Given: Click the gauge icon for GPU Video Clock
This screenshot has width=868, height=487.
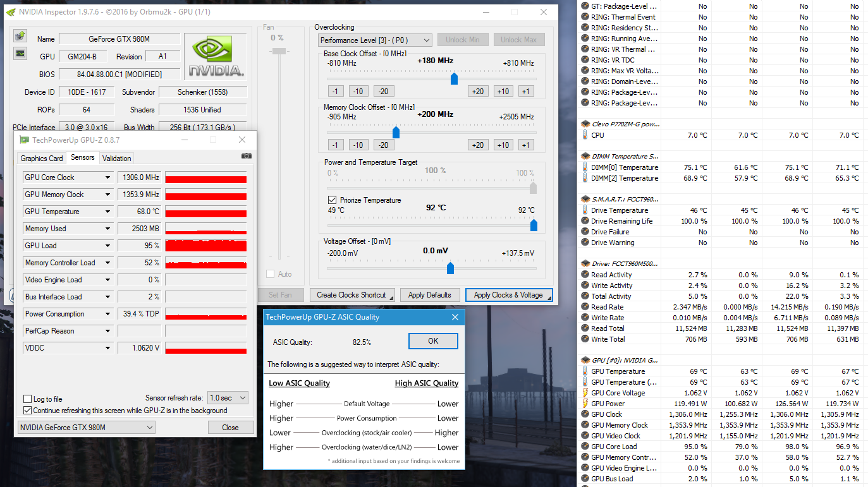Looking at the screenshot, I should (585, 436).
